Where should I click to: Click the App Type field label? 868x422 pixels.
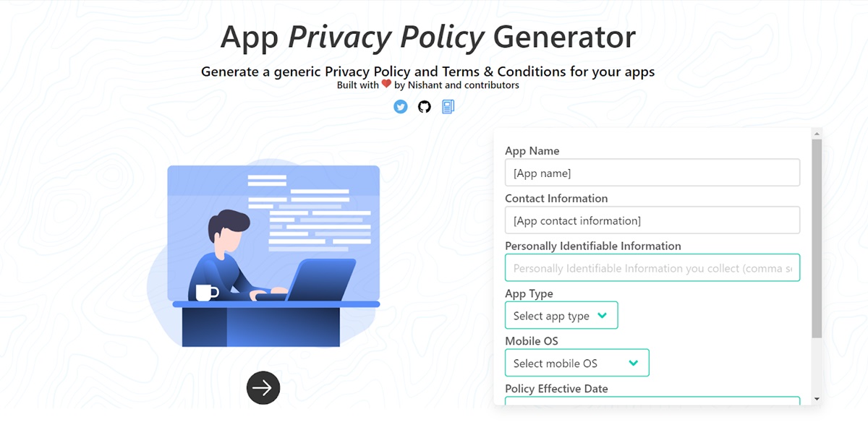pos(529,293)
